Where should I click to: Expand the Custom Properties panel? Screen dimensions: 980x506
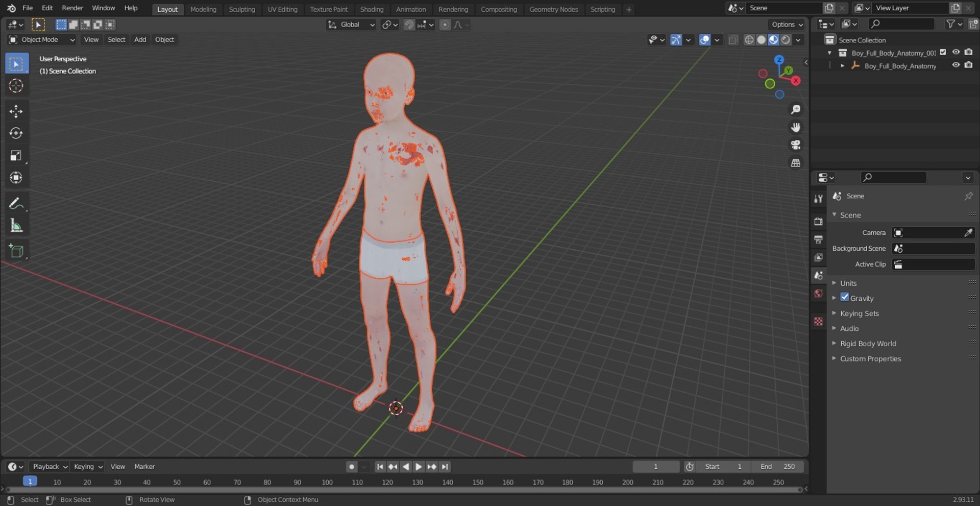point(870,358)
